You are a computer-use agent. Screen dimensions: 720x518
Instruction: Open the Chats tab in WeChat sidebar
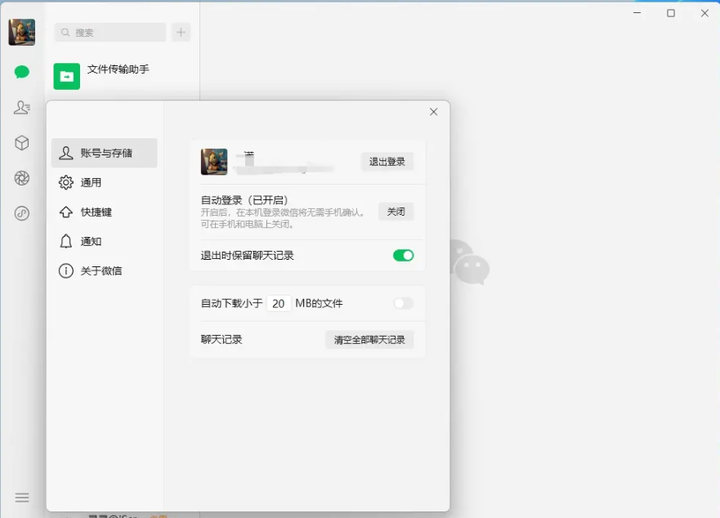pyautogui.click(x=22, y=72)
